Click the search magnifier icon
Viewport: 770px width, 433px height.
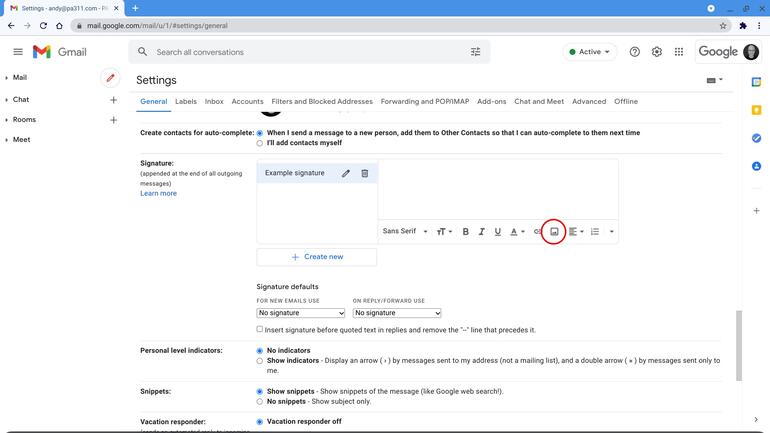click(142, 52)
